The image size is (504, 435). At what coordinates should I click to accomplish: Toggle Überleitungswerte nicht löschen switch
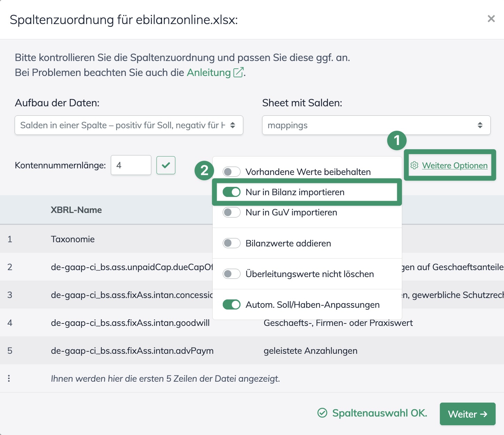pos(231,274)
